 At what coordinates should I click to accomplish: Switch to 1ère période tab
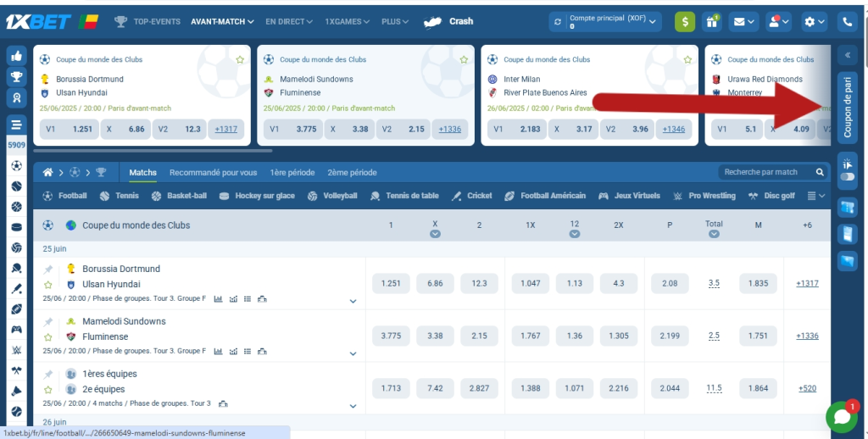292,172
